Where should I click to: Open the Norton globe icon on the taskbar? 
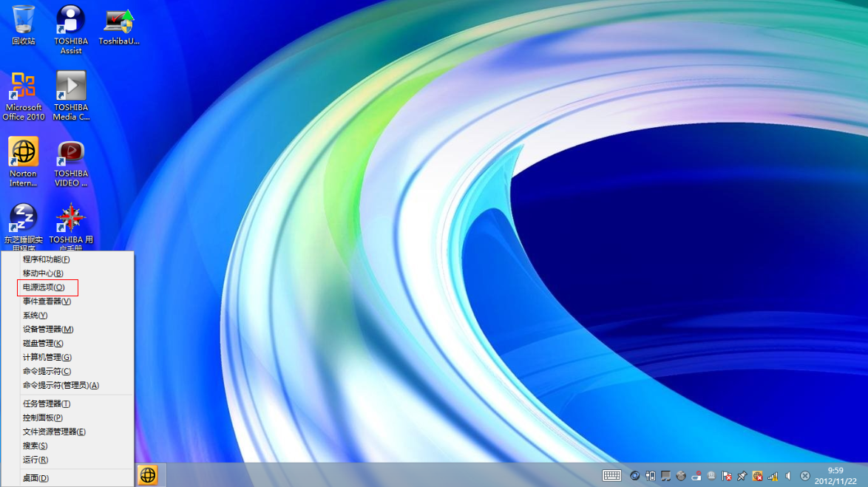[148, 475]
